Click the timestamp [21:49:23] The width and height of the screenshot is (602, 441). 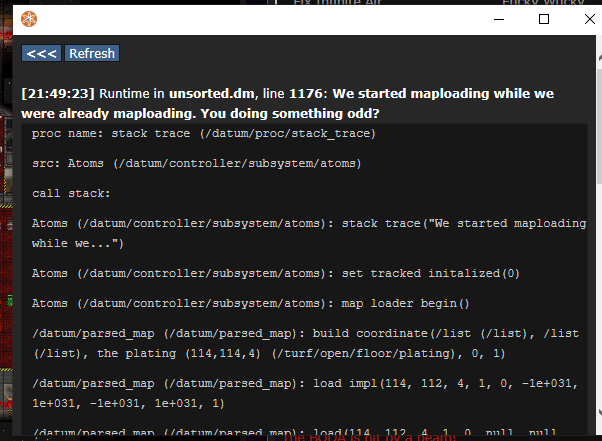point(58,94)
